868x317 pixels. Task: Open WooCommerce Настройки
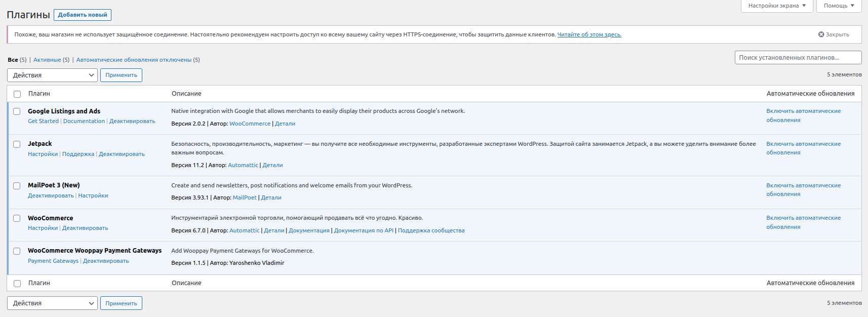click(43, 228)
